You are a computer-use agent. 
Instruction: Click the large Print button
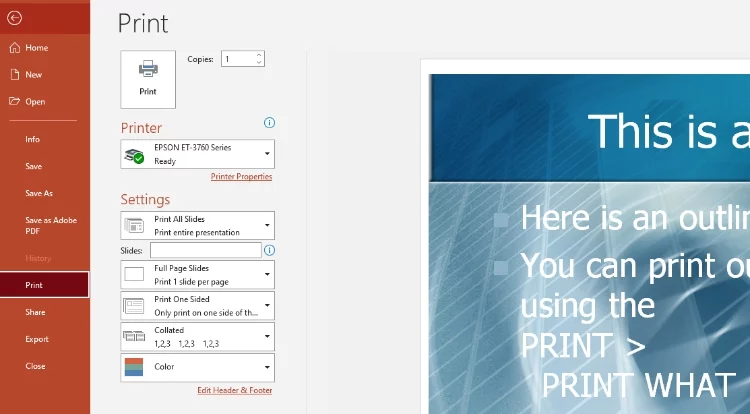click(x=148, y=79)
